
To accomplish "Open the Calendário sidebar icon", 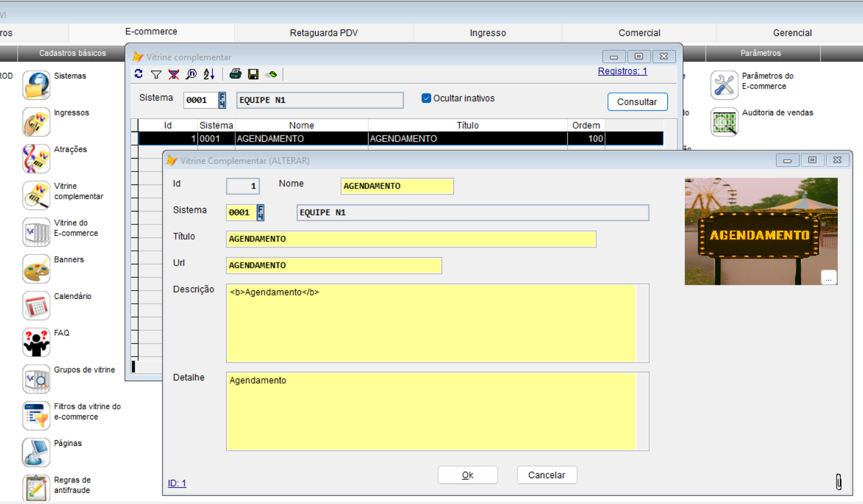I will pos(36,305).
